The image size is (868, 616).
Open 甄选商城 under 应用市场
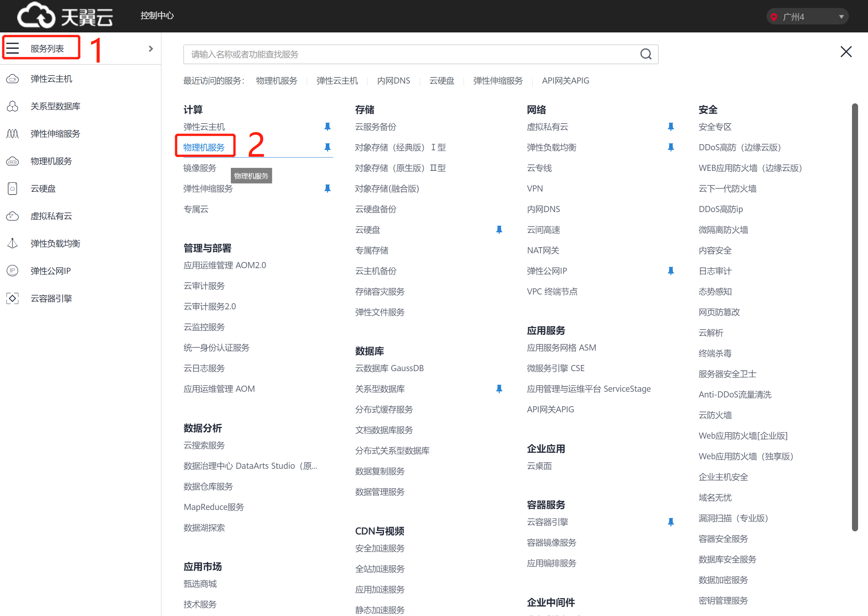point(200,584)
